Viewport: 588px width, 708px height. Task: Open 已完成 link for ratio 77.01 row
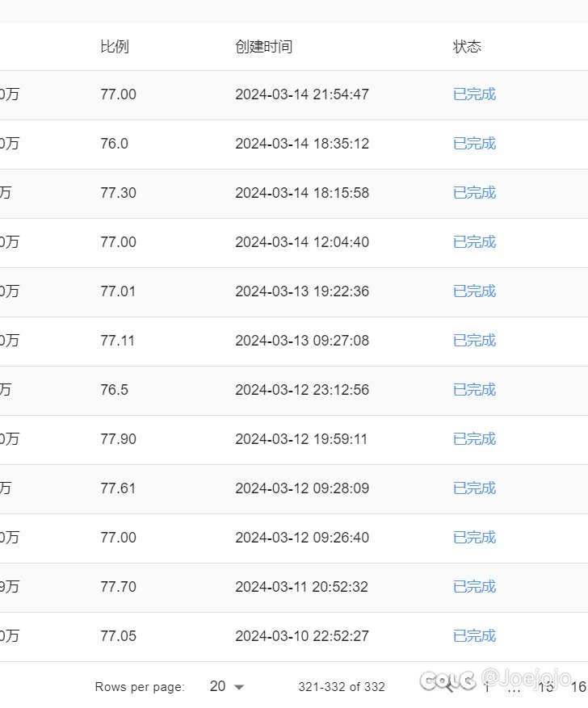point(474,291)
